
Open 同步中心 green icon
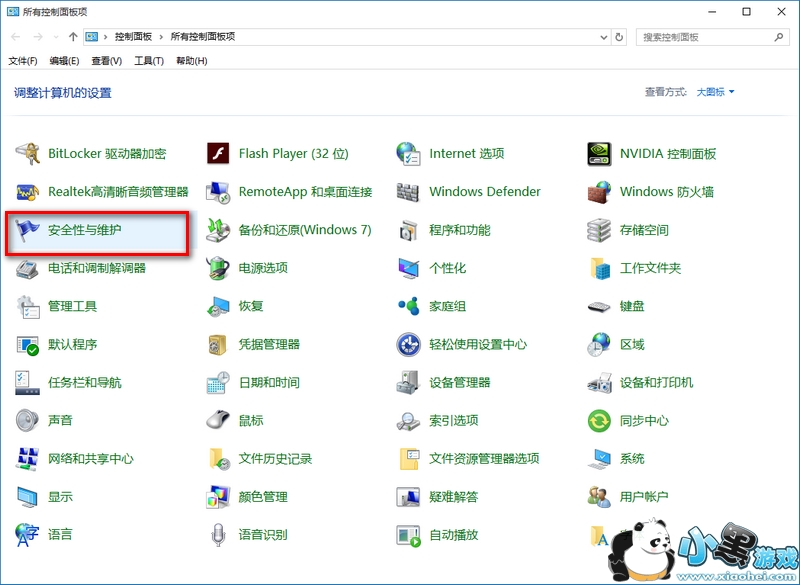pos(599,421)
